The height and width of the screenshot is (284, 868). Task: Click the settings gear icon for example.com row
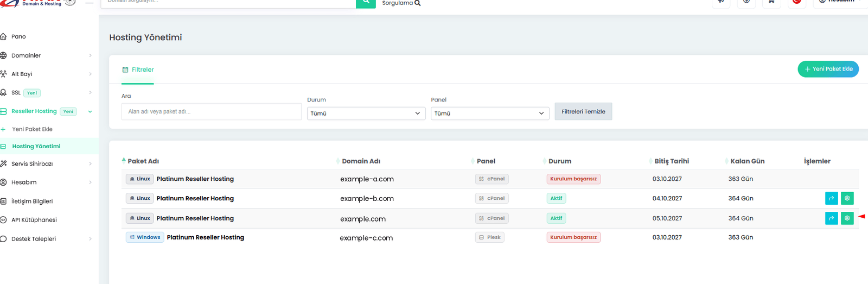coord(847,218)
